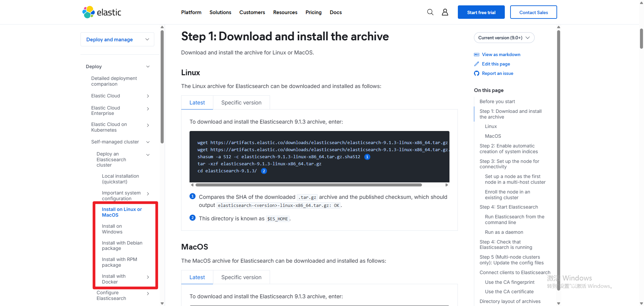Jump to Linux in On this page
644x306 pixels.
(x=491, y=126)
